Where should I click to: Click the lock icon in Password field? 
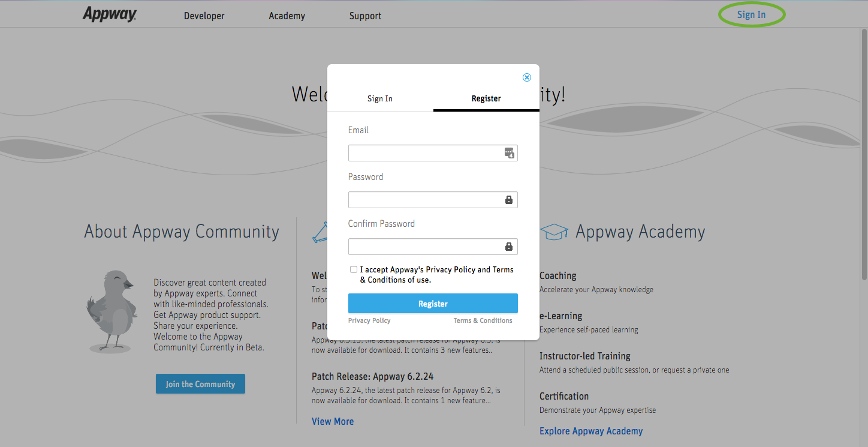pyautogui.click(x=509, y=200)
